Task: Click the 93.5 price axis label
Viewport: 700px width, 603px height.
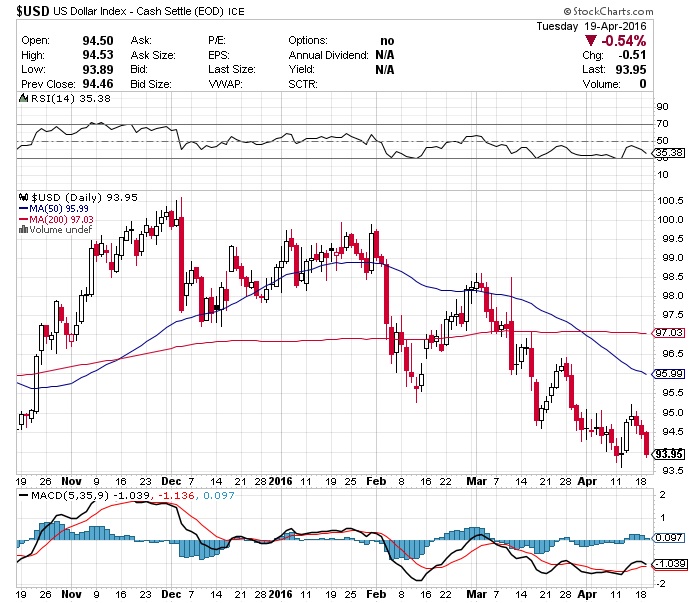Action: [672, 470]
